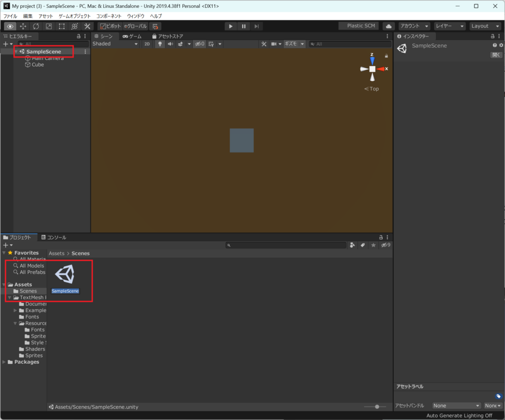Open Scene tools settings wrench icon
The image size is (505, 420).
point(264,44)
